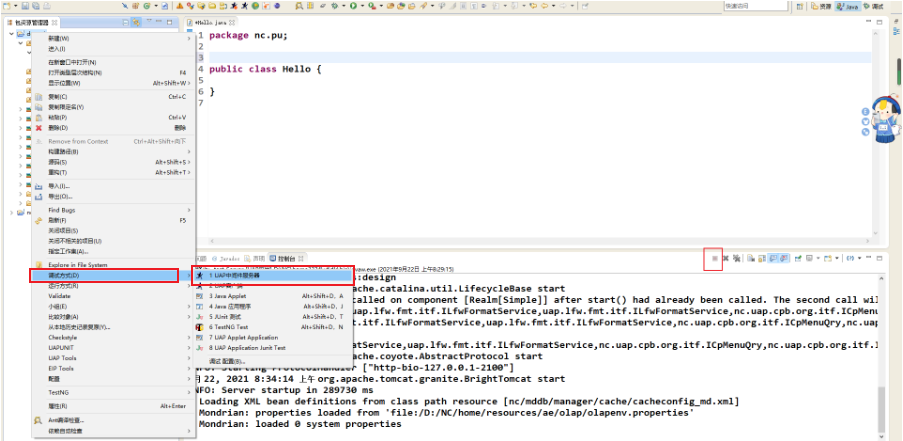Click the Open Perspective icon

[800, 6]
